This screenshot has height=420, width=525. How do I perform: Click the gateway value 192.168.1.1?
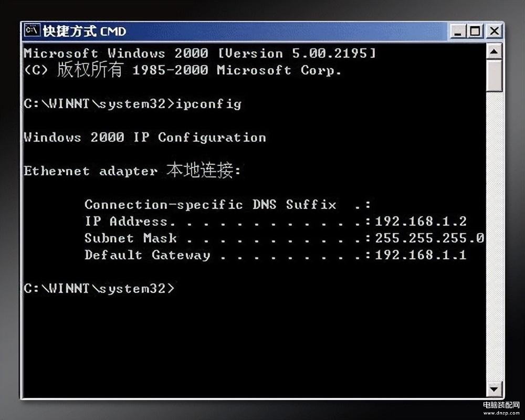421,255
